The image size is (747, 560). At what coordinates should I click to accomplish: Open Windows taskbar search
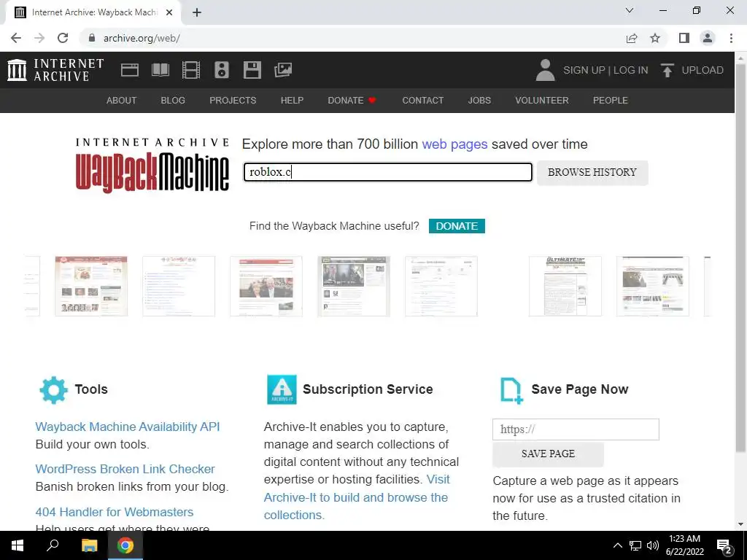point(53,545)
